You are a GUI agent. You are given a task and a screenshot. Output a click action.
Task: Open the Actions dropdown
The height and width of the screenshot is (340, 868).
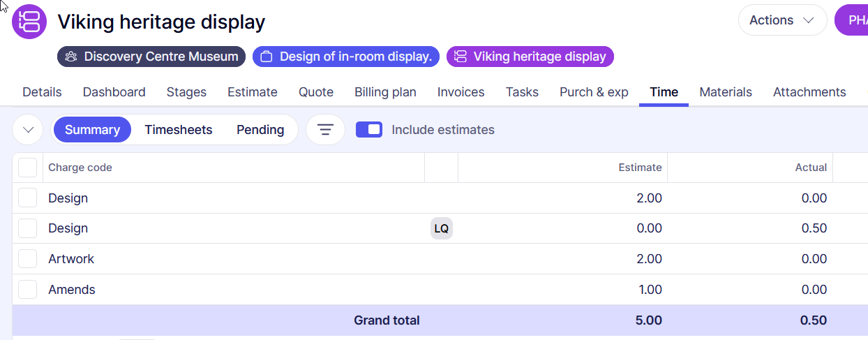pos(781,20)
